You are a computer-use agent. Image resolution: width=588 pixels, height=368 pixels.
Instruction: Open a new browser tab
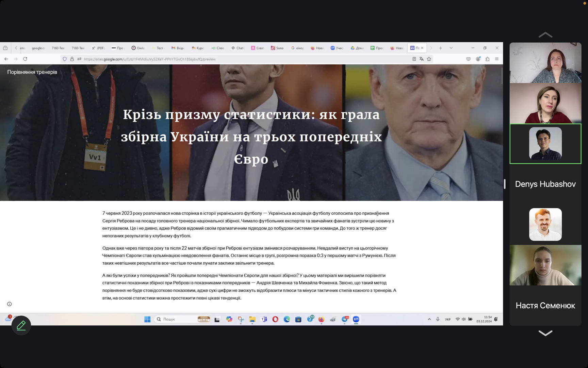tap(440, 48)
